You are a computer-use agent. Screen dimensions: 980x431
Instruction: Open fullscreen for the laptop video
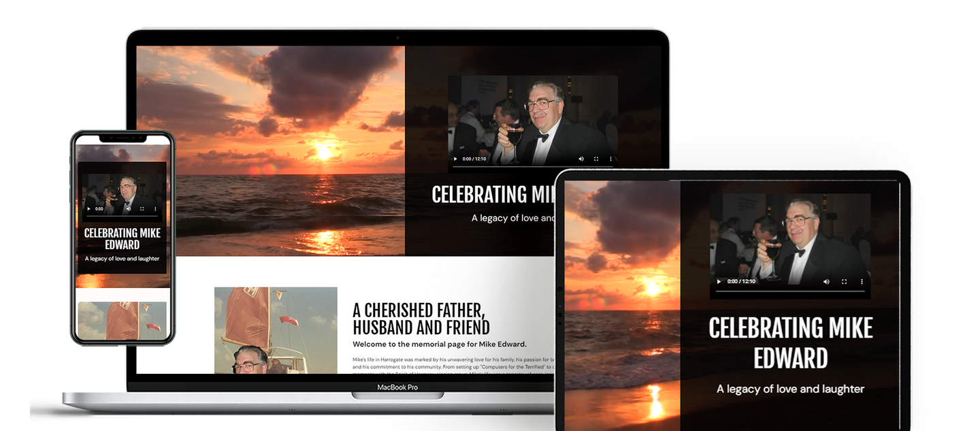pyautogui.click(x=596, y=159)
